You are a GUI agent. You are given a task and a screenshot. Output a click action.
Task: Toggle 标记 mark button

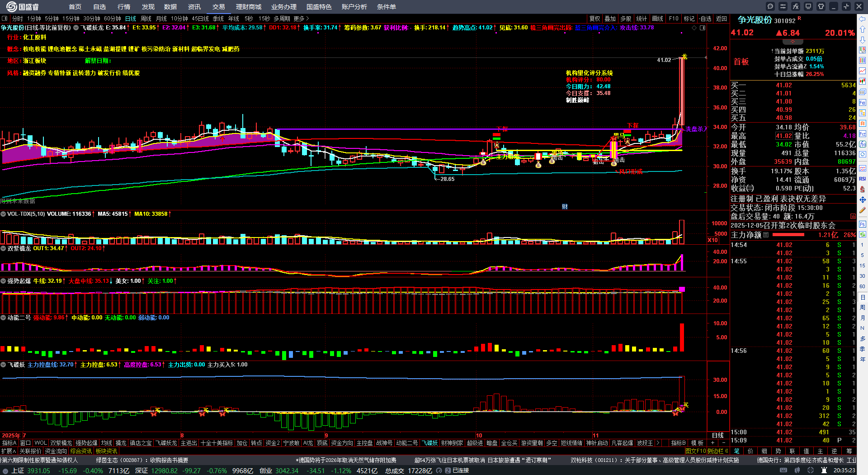coord(689,19)
